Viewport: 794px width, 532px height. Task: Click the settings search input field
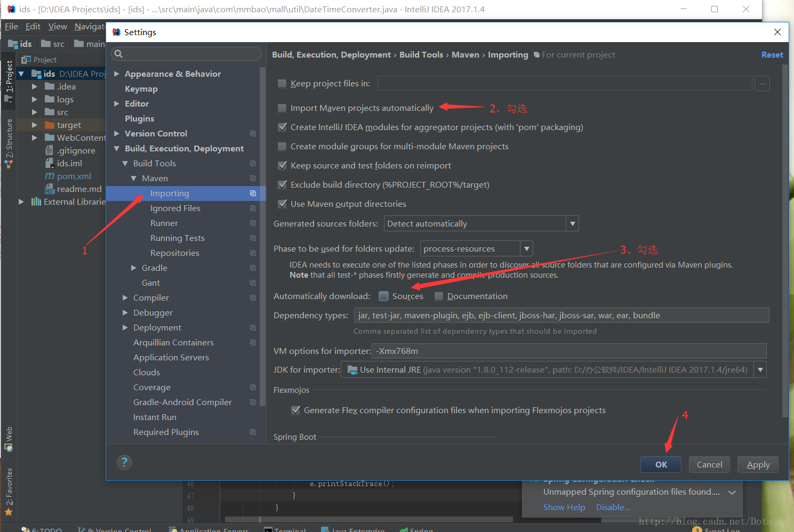pyautogui.click(x=187, y=54)
